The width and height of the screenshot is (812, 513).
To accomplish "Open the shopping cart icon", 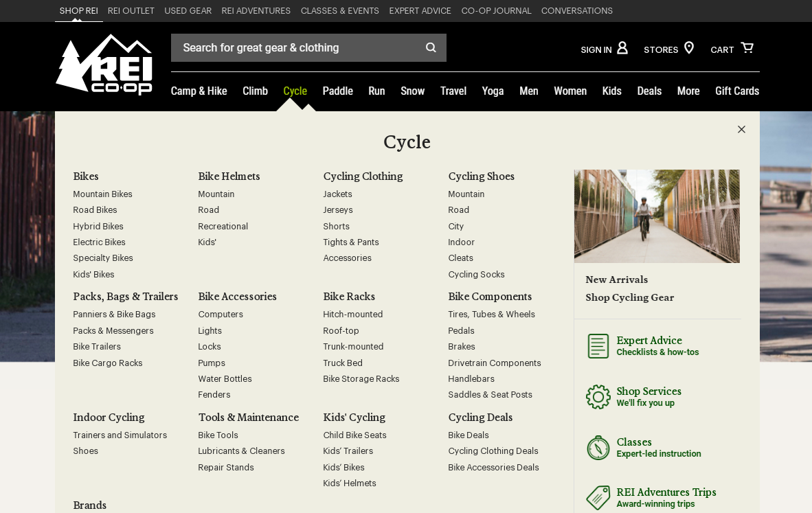I will (747, 48).
